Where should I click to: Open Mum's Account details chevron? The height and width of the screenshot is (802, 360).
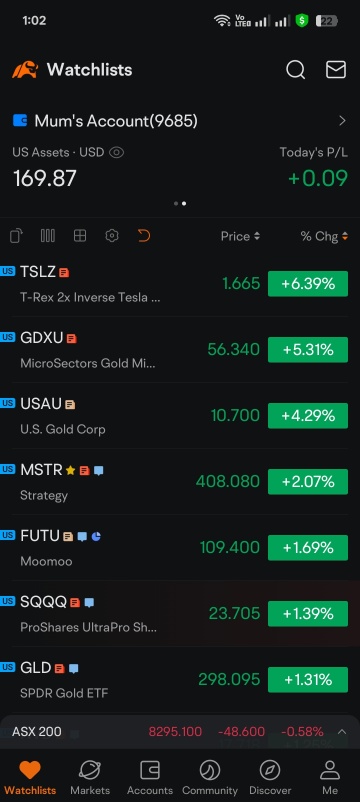342,121
